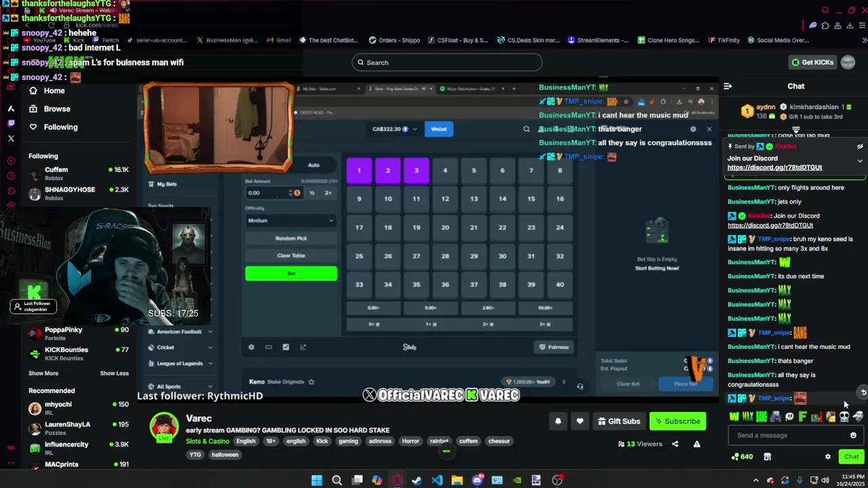Open Following in the Kick sidebar
This screenshot has height=488, width=868.
pyautogui.click(x=53, y=127)
